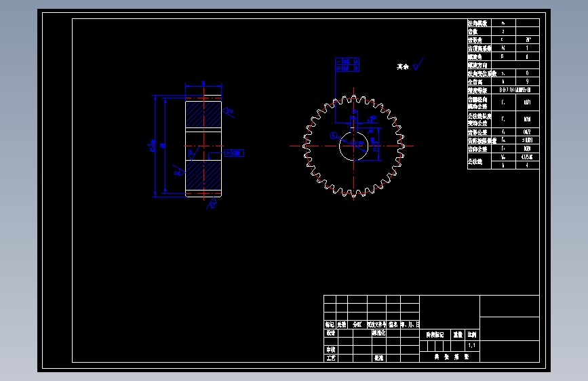Select lower hatched area of section view
The height and width of the screenshot is (381, 588).
[x=203, y=175]
